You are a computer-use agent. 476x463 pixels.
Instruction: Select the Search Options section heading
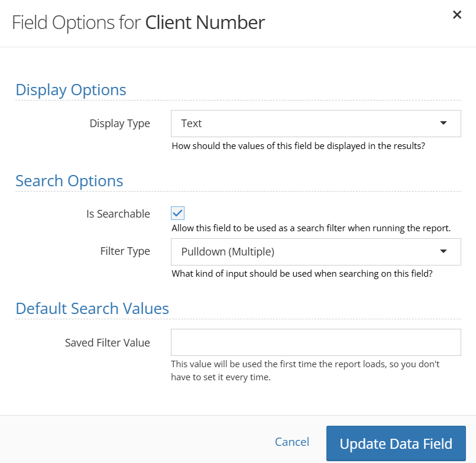tap(69, 181)
